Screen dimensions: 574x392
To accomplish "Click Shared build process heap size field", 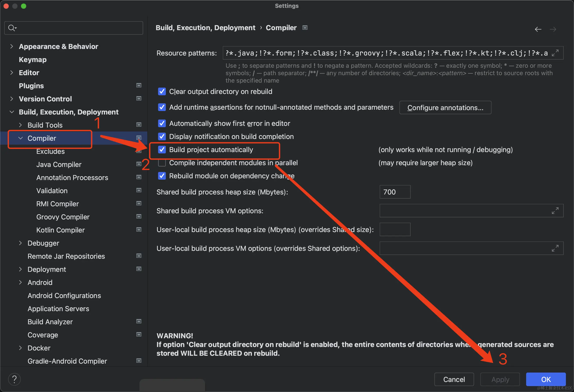I will pos(395,192).
